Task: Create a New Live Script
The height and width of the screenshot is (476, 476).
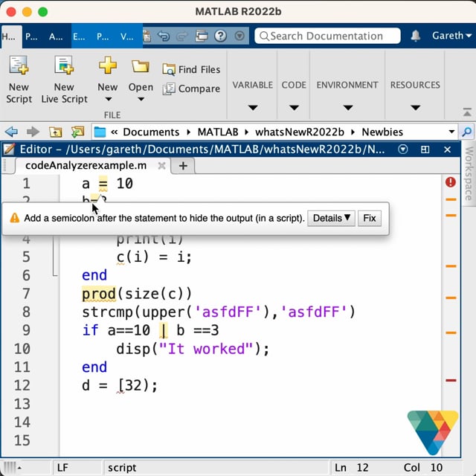Action: (x=65, y=80)
